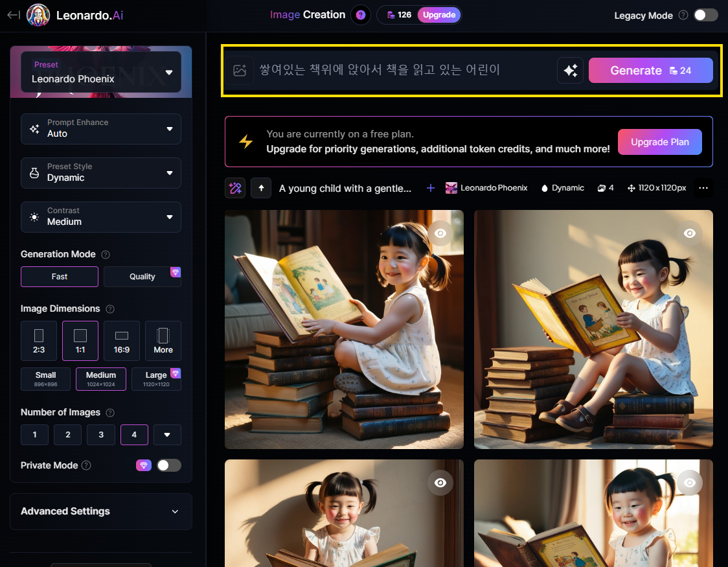Select Large 1120×1120 size
728x567 pixels.
[x=156, y=379]
